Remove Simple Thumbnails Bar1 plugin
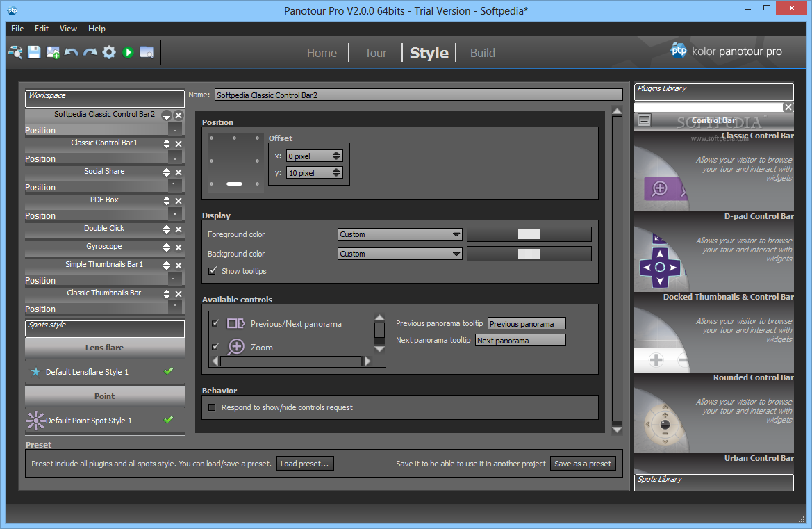Viewport: 812px width, 529px height. pos(178,266)
